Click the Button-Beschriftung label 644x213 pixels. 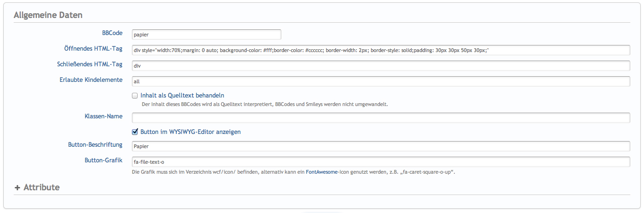95,145
